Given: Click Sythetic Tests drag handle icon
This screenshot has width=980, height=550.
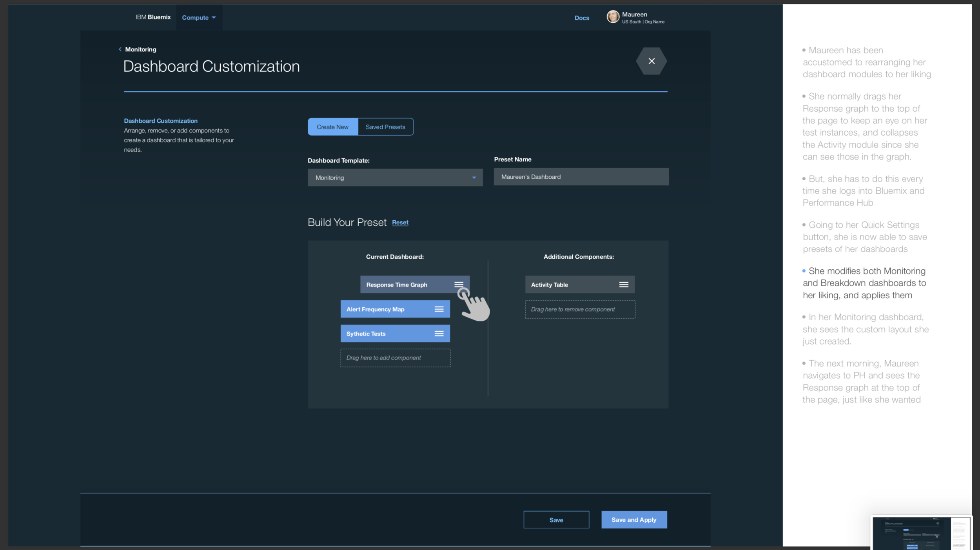Looking at the screenshot, I should click(x=439, y=334).
